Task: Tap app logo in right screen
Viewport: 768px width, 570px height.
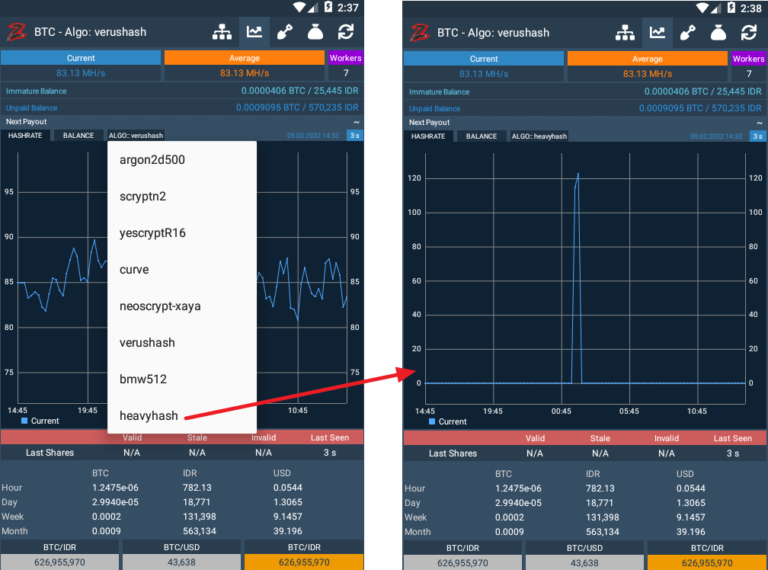Action: [419, 33]
